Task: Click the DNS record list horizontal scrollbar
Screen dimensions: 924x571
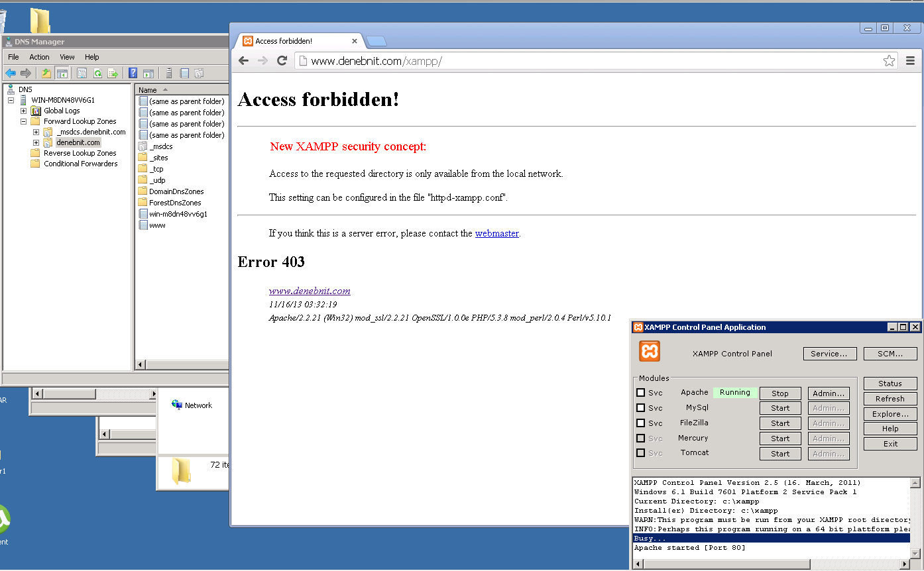Action: click(x=182, y=364)
